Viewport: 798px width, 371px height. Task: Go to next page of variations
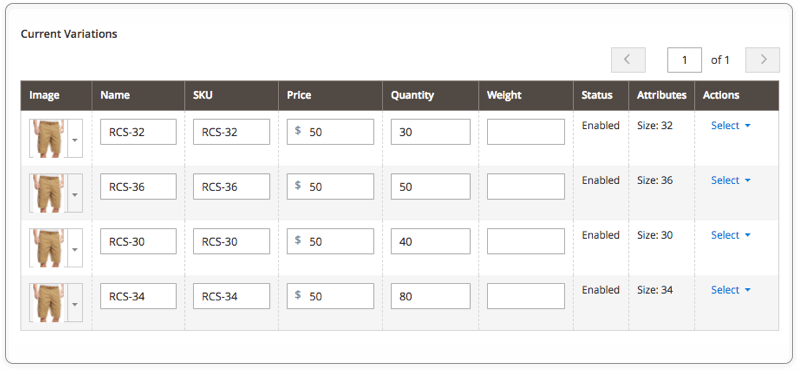[x=762, y=60]
